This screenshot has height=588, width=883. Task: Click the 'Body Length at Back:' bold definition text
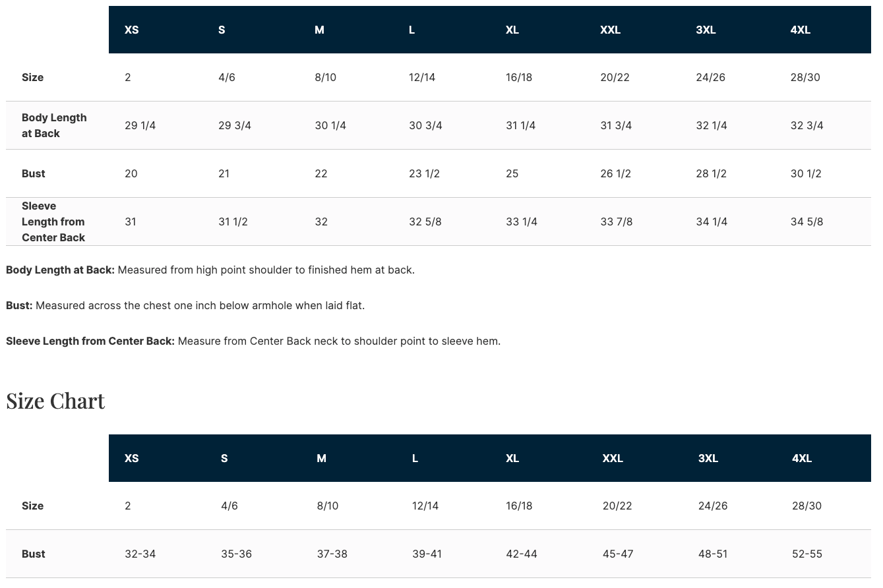[60, 270]
